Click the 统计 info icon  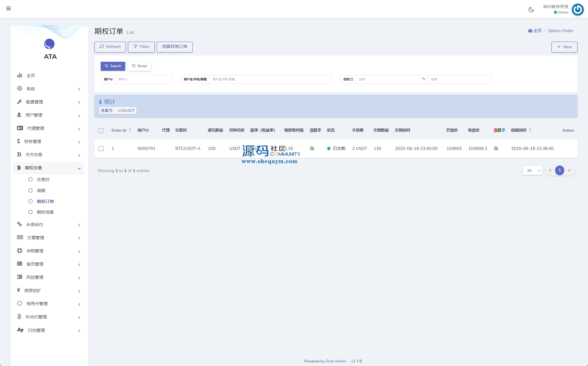(100, 102)
